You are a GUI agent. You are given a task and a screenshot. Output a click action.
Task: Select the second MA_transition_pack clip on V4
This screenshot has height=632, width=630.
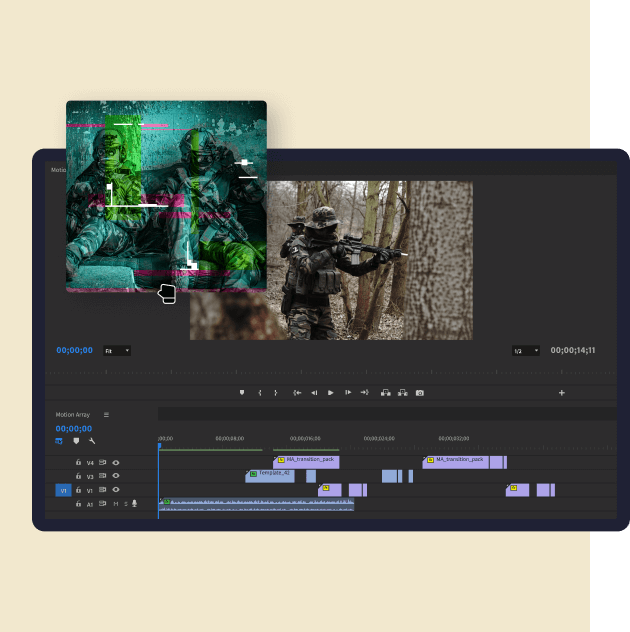pos(456,462)
